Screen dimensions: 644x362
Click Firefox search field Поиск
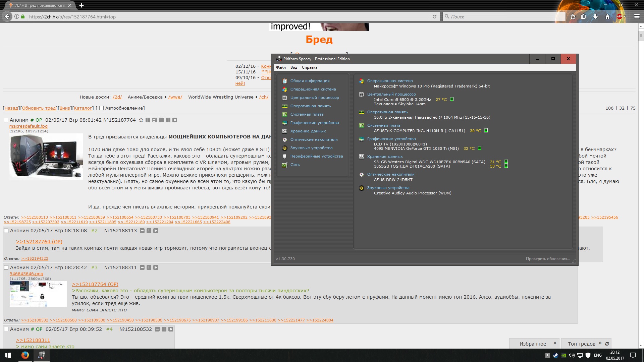504,16
